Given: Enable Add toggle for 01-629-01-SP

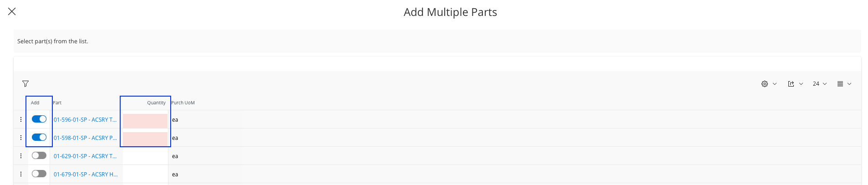Looking at the screenshot, I should [x=39, y=156].
